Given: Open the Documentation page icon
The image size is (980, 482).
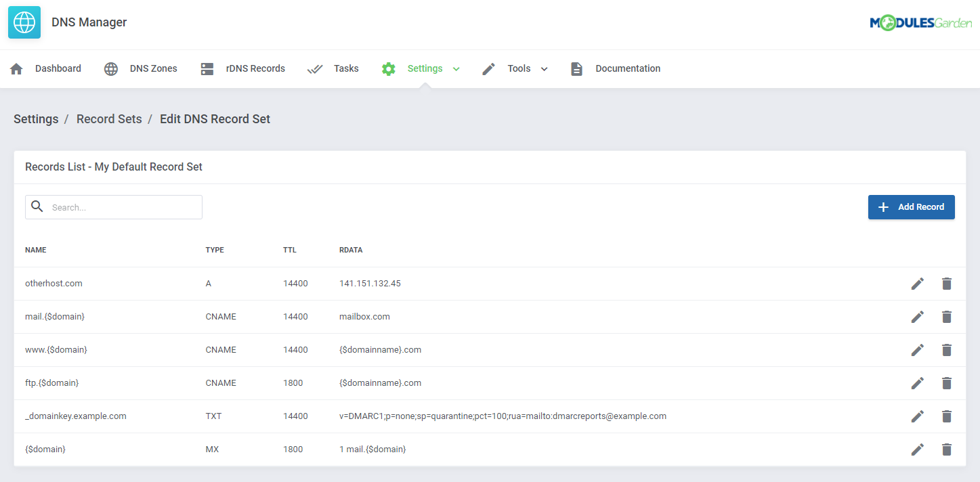Looking at the screenshot, I should click(x=576, y=68).
